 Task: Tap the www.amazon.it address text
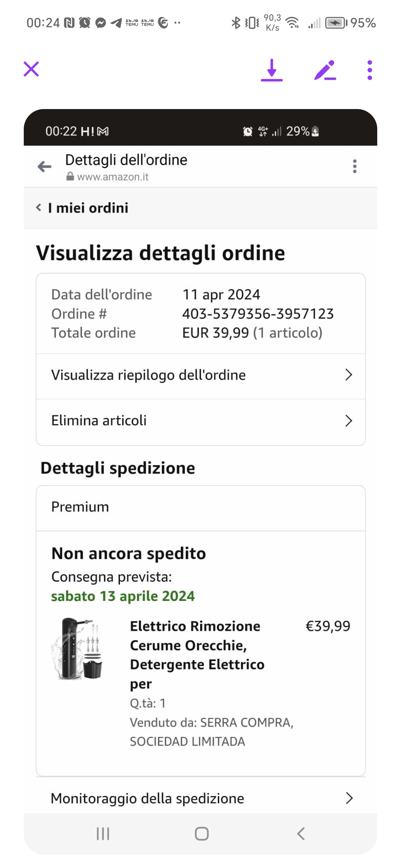point(113,177)
